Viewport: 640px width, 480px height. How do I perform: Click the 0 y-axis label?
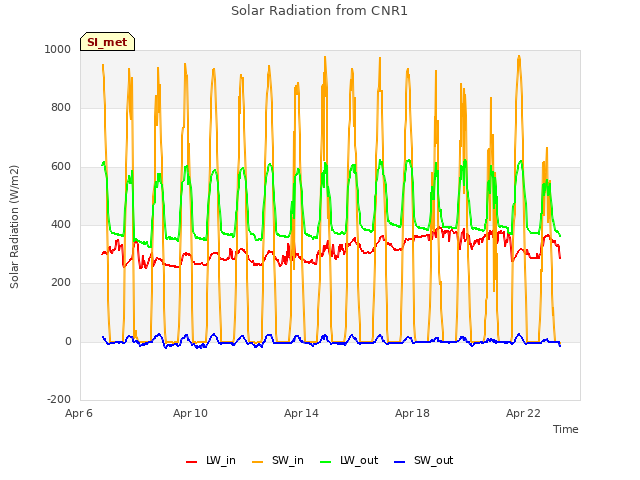pos(68,342)
